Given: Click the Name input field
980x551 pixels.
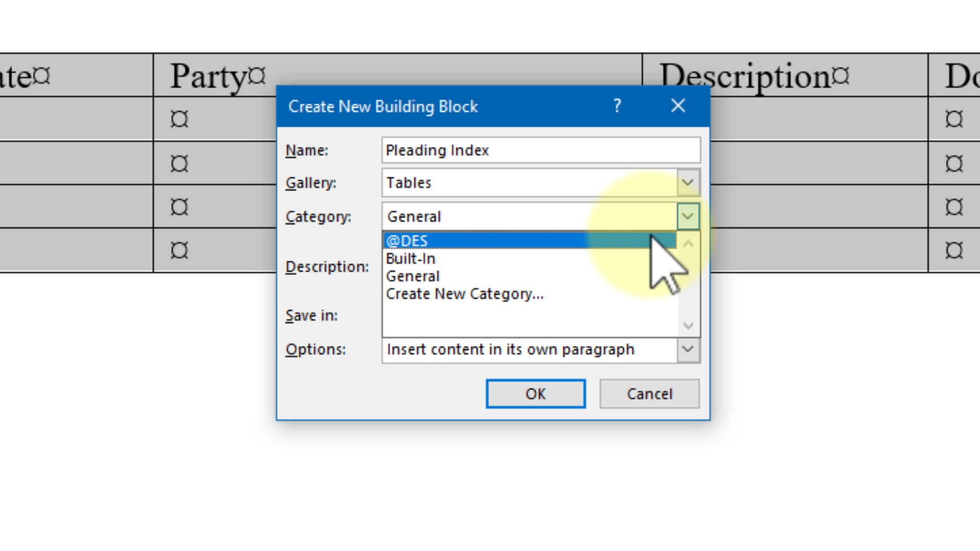Looking at the screenshot, I should (541, 150).
